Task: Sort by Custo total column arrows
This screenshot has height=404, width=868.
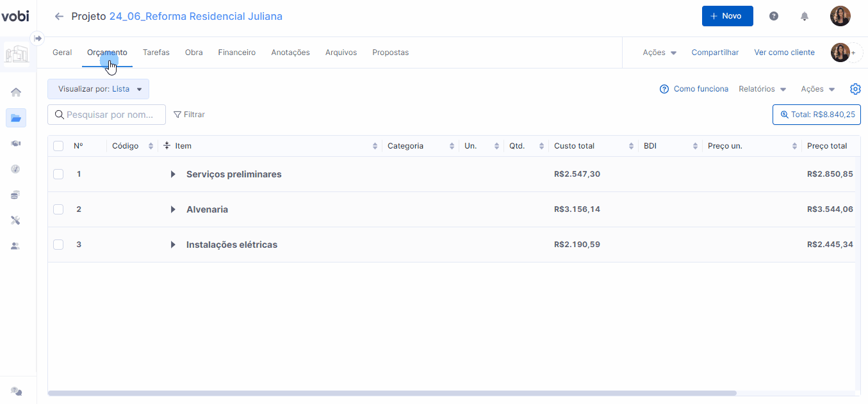Action: 632,146
